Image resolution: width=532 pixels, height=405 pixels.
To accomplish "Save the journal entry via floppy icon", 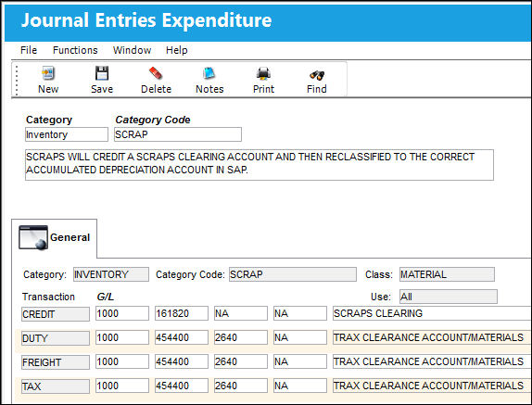I will (101, 73).
